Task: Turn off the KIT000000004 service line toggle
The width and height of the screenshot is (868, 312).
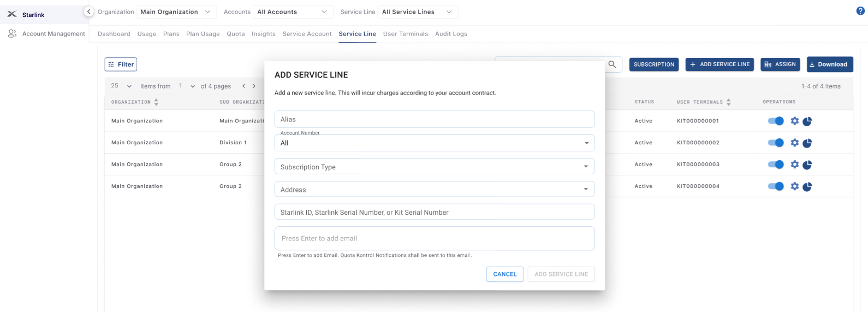Action: click(x=776, y=186)
